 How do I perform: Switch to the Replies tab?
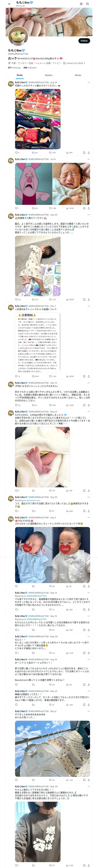pos(49,75)
